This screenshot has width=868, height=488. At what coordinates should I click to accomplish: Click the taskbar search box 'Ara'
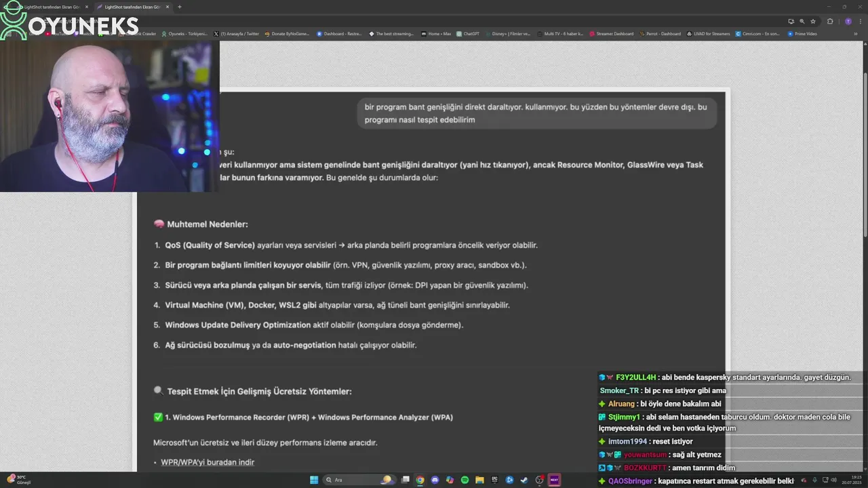[359, 480]
